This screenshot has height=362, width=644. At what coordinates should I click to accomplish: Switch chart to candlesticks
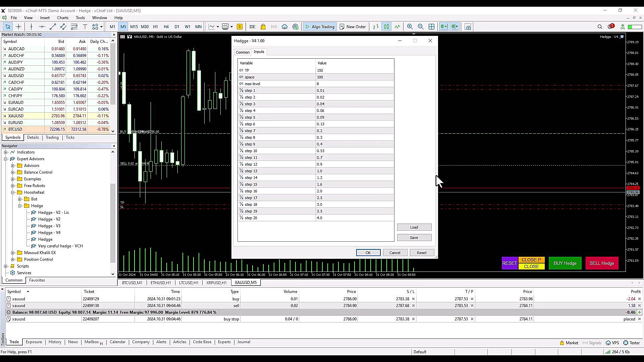pyautogui.click(x=386, y=27)
